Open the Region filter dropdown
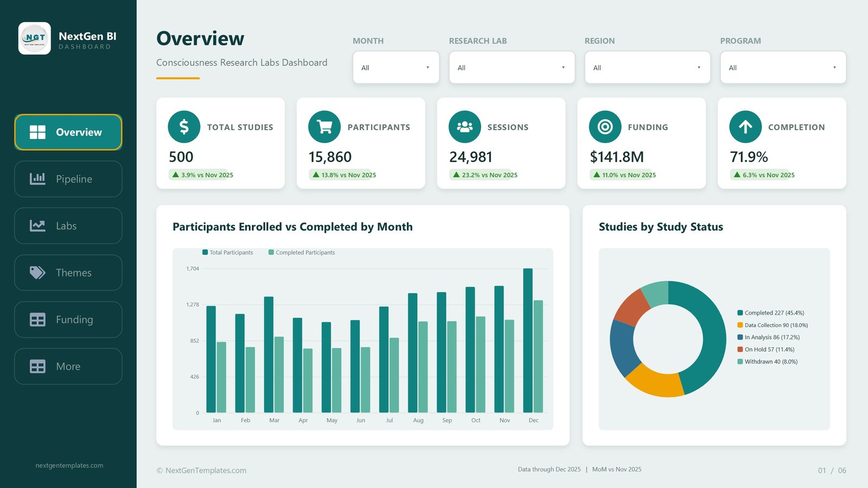The width and height of the screenshot is (868, 488). [x=647, y=67]
